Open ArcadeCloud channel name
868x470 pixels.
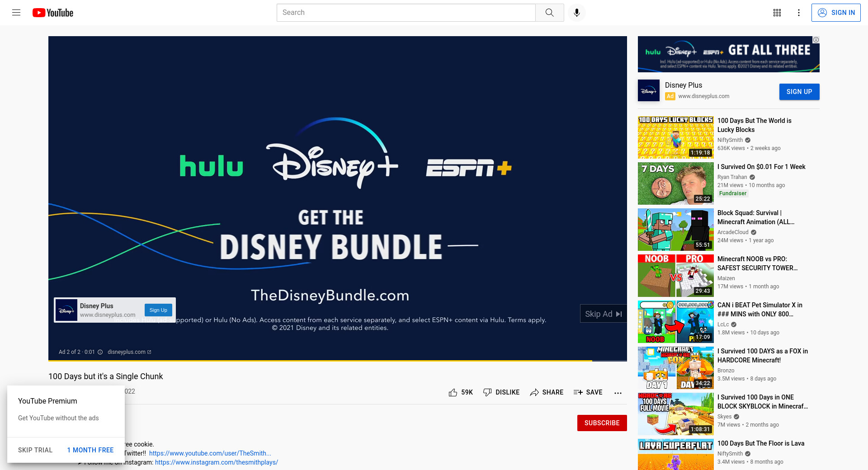[x=733, y=232]
